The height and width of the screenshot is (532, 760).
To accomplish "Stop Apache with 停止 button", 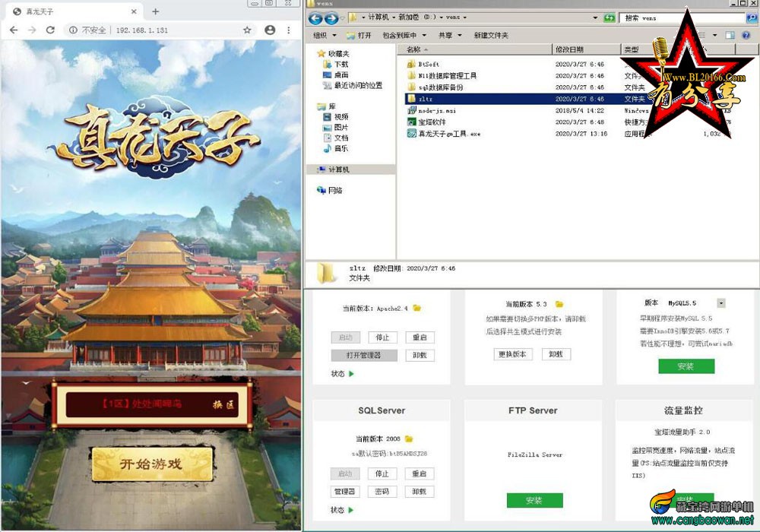I will pyautogui.click(x=382, y=337).
